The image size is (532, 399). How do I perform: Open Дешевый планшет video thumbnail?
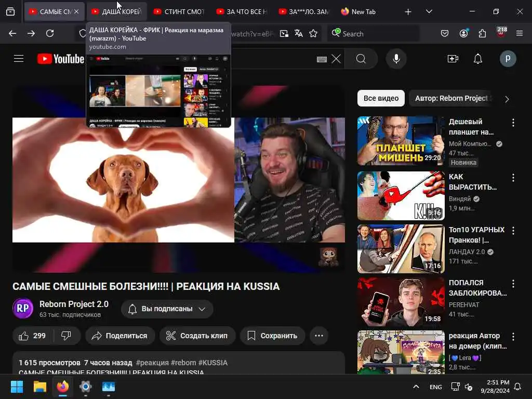pos(401,141)
